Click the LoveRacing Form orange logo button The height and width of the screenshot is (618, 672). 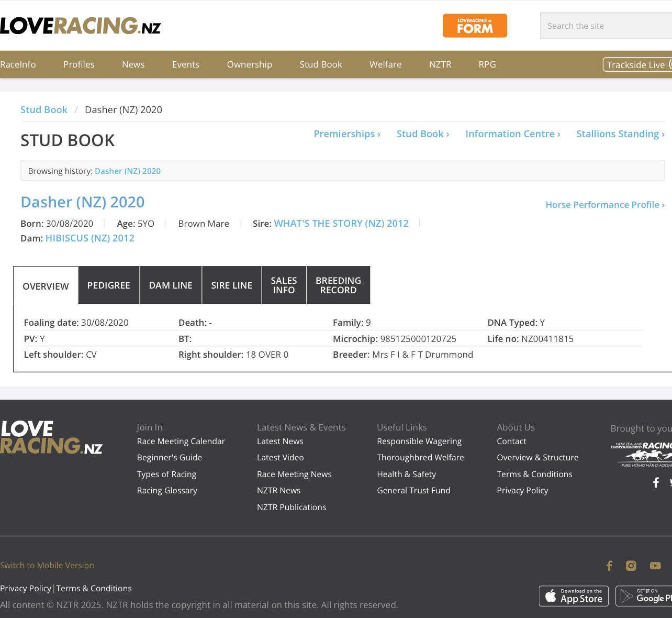point(475,26)
